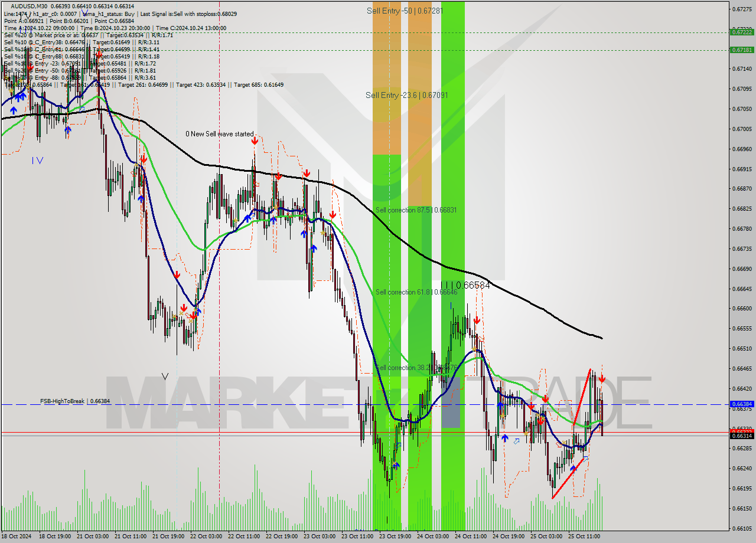Select the widest green vertical band
Viewport: 756px width, 543px height.
387,342
